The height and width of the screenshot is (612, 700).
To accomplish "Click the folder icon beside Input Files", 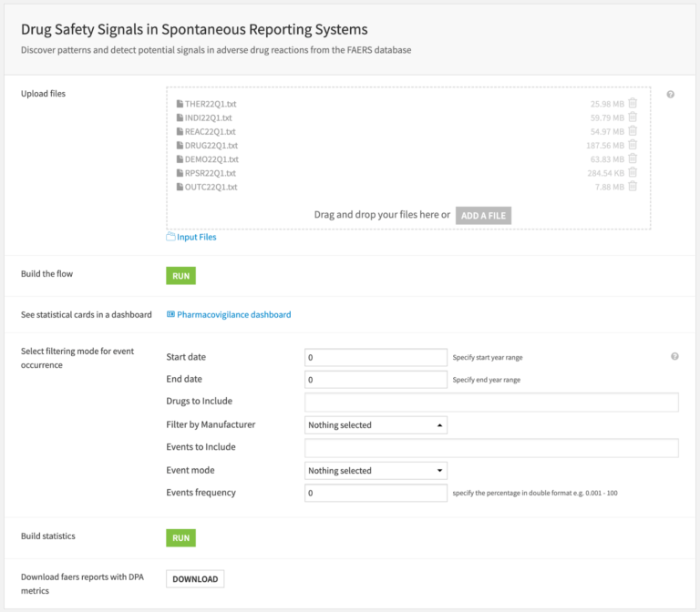I will click(x=170, y=237).
